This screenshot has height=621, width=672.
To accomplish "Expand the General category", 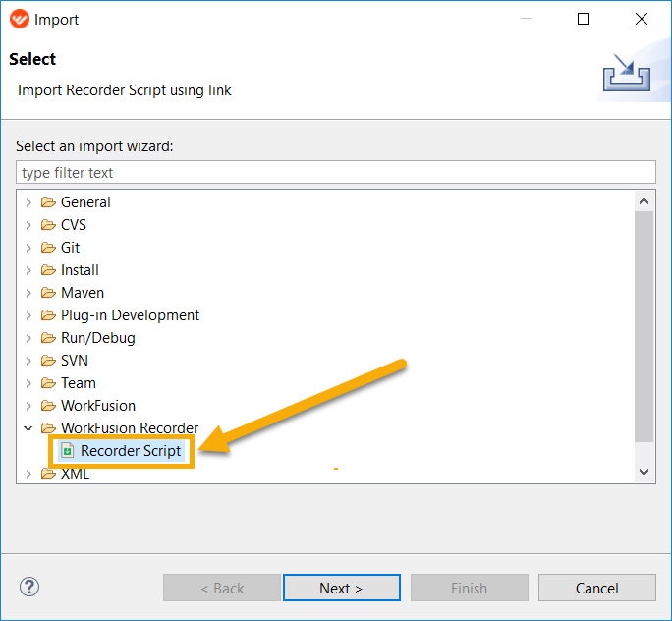I will (28, 202).
